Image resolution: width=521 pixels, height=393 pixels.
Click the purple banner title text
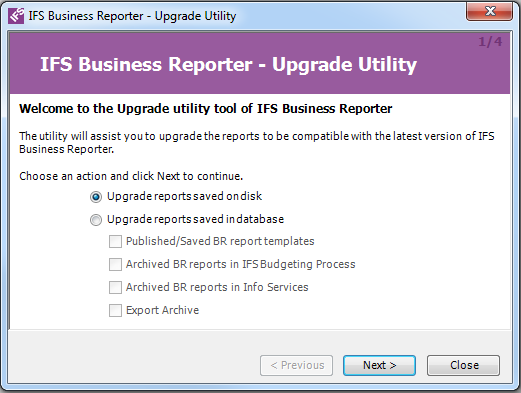pyautogui.click(x=228, y=64)
